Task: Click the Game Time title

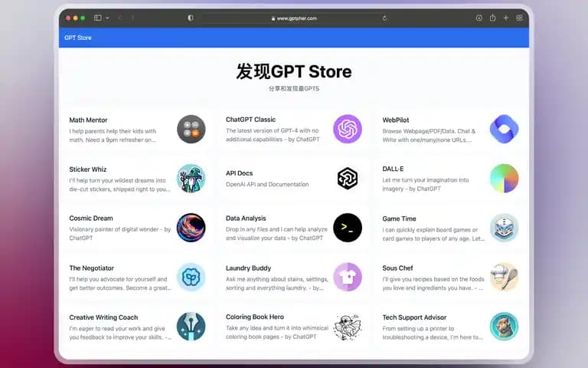Action: (399, 219)
